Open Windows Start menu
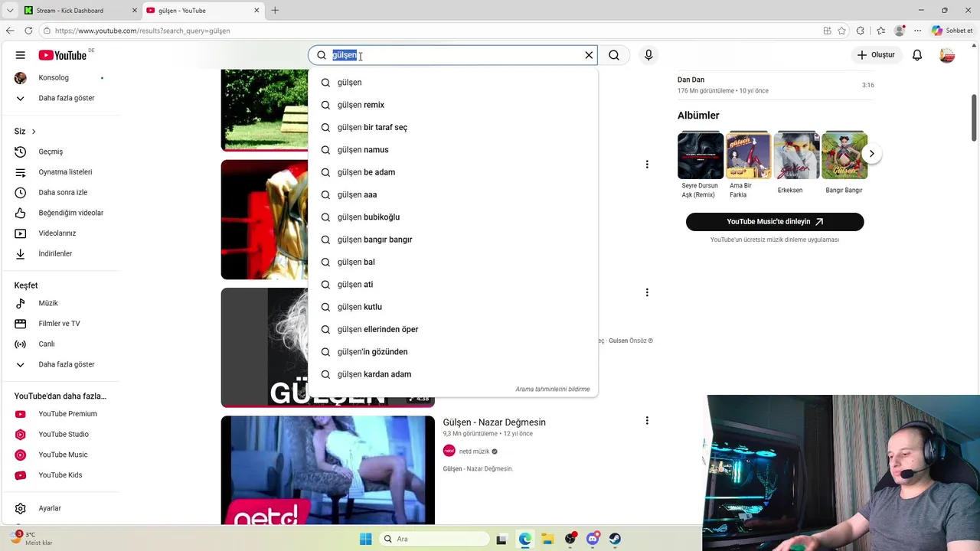 (365, 539)
